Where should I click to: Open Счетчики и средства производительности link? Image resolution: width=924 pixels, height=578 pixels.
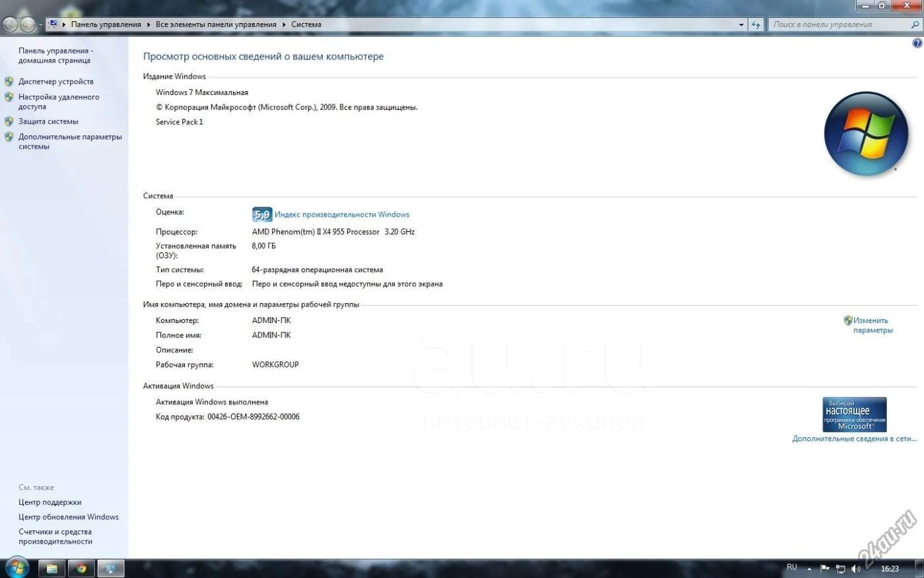point(55,536)
